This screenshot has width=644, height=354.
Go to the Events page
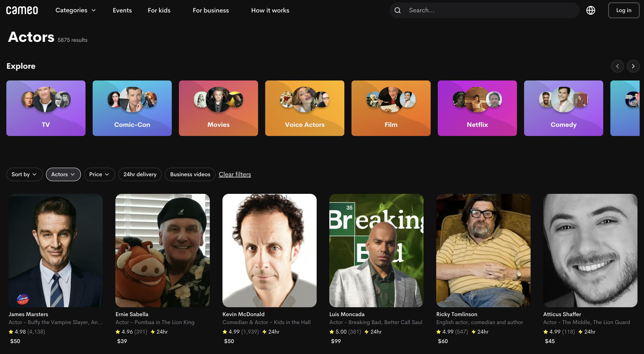click(x=122, y=10)
